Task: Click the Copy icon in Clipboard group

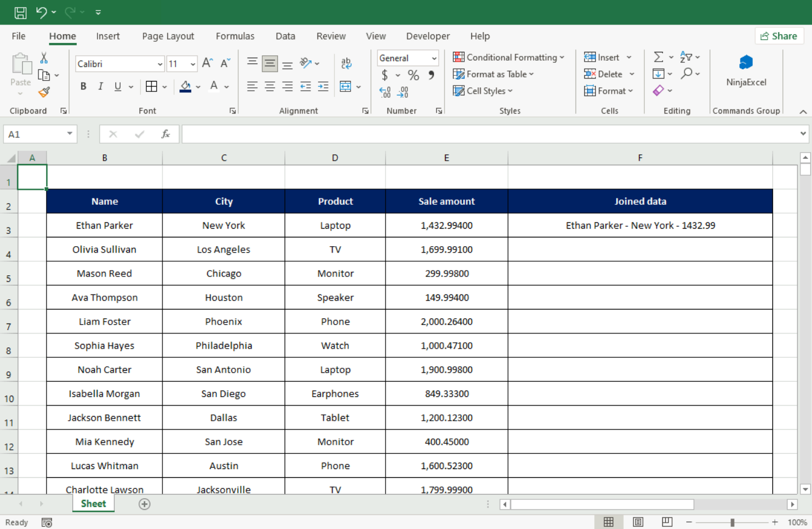Action: coord(44,74)
